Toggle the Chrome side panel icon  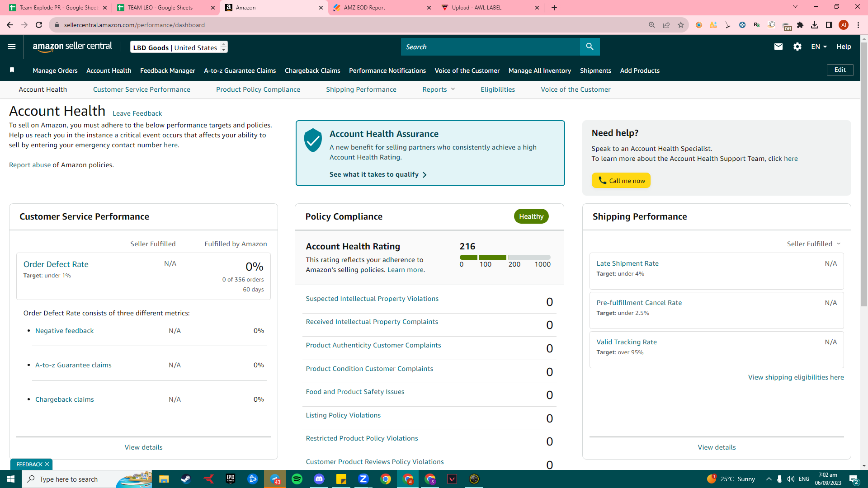pos(829,25)
